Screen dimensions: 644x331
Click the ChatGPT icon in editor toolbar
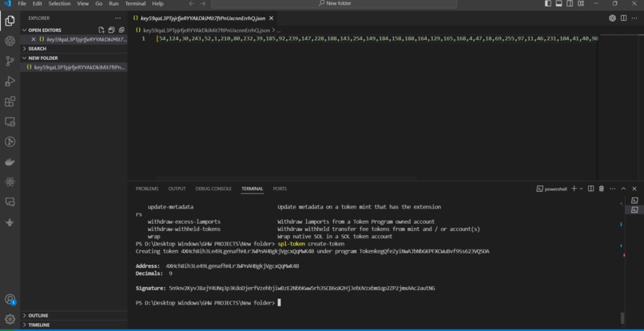pos(612,18)
